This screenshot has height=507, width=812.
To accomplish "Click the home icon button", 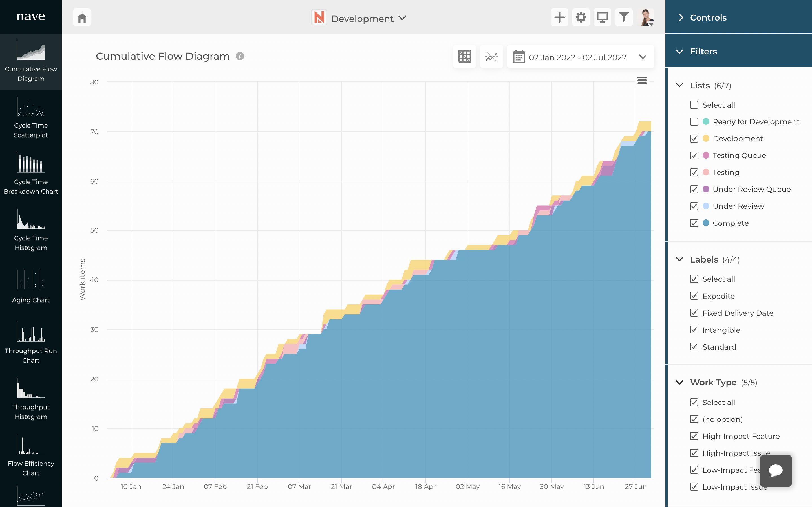I will click(82, 17).
